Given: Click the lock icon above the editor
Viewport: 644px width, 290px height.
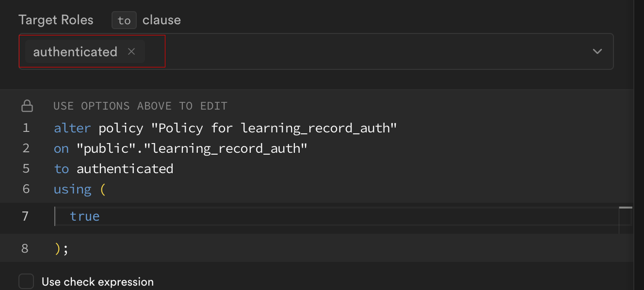Looking at the screenshot, I should 28,106.
